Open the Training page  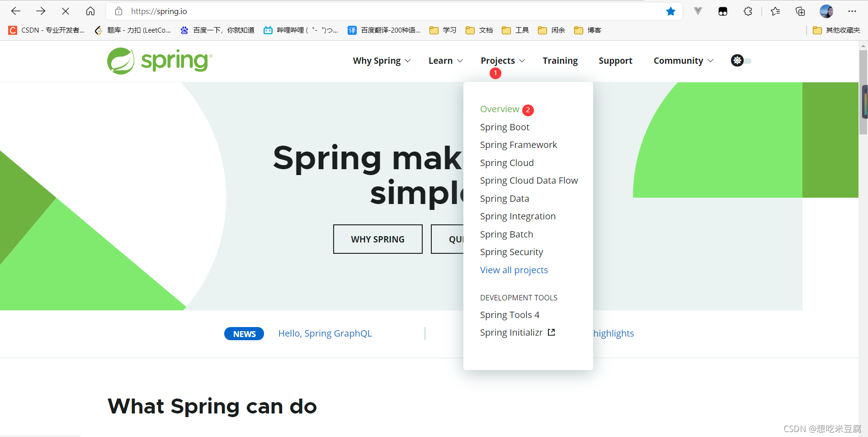point(560,61)
